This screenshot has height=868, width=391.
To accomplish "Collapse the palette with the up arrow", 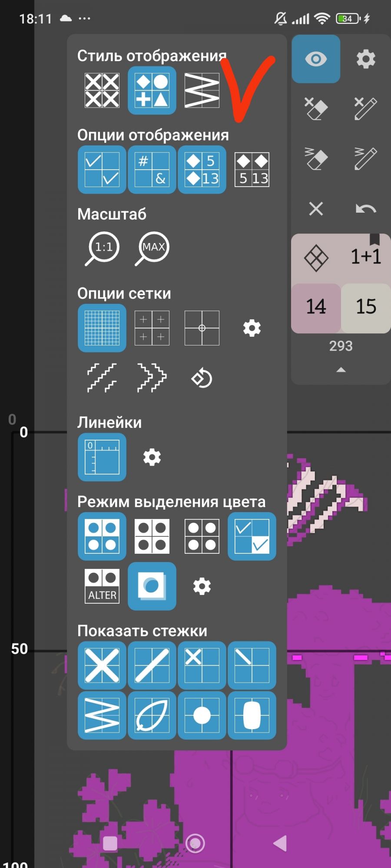I will click(x=341, y=370).
